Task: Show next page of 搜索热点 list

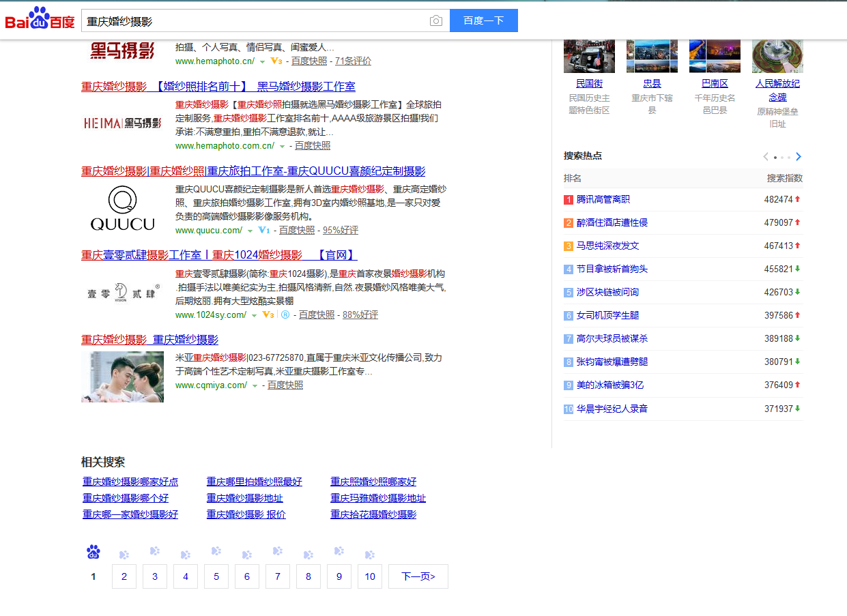Action: point(799,156)
